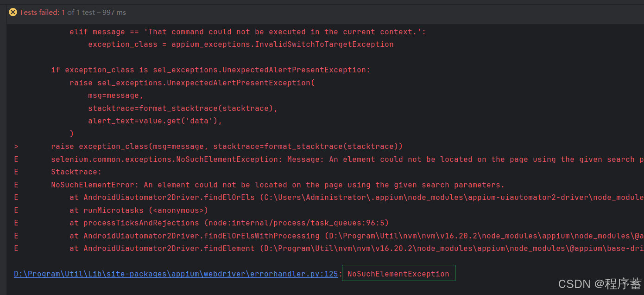Select the 'NoSuchElementError: An element could not' line
This screenshot has height=295, width=644.
coord(278,185)
